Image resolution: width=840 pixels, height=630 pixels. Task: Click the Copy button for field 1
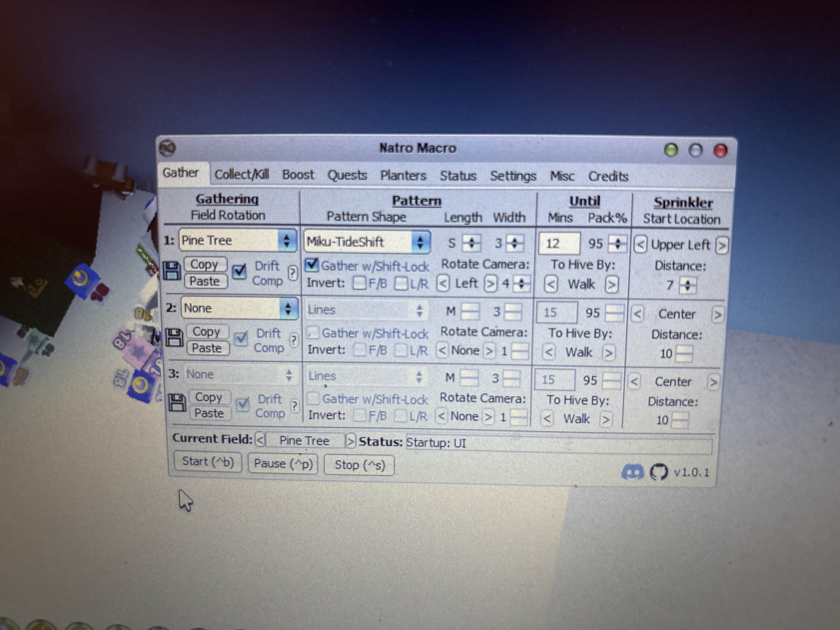205,264
